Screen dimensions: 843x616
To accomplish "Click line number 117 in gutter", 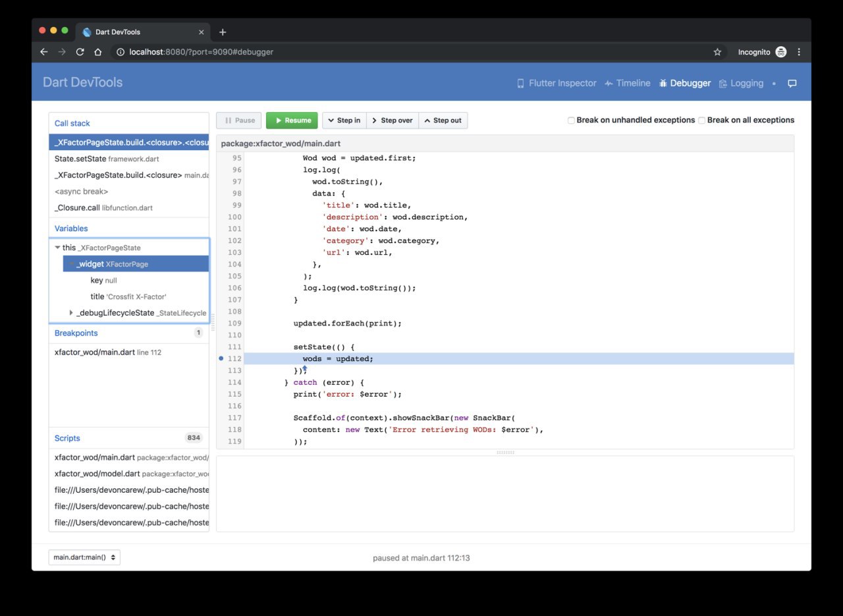I will tap(234, 418).
